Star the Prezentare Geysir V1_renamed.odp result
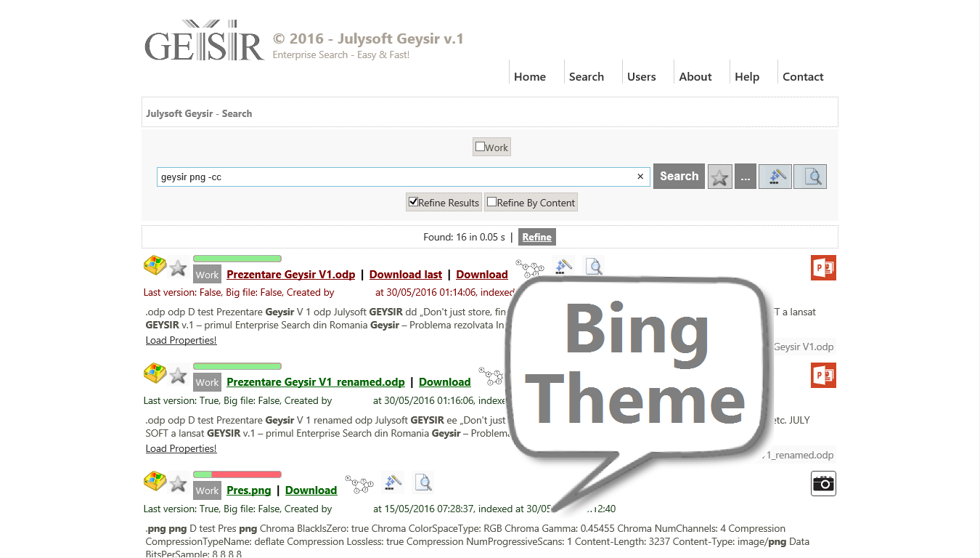The height and width of the screenshot is (558, 980). (x=178, y=376)
